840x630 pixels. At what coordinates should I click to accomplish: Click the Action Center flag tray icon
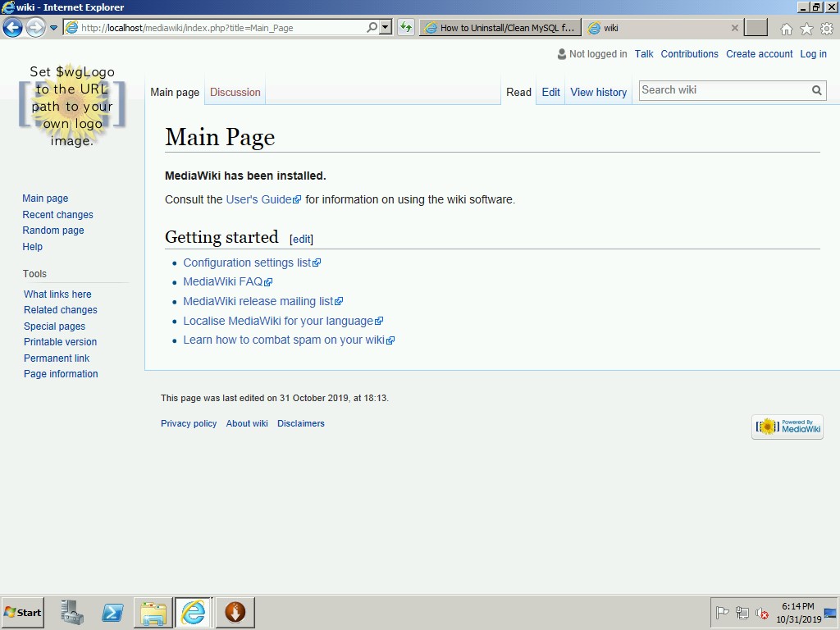(x=722, y=612)
